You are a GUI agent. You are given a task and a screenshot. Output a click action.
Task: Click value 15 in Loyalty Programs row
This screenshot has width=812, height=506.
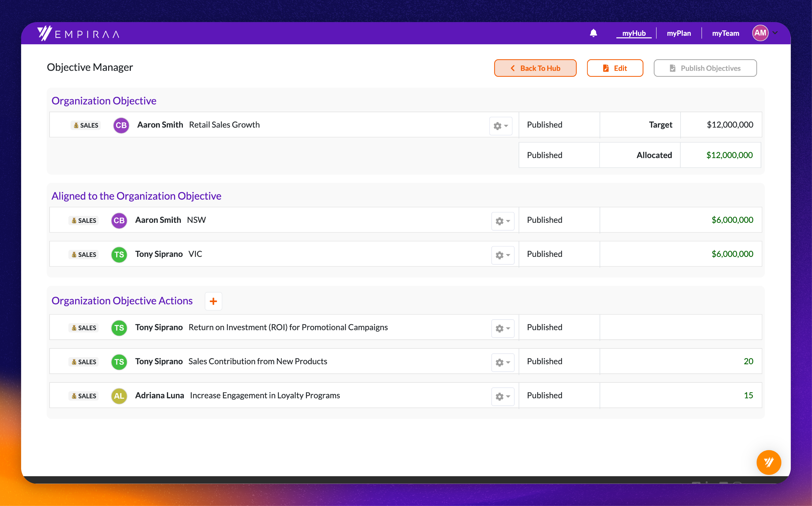pyautogui.click(x=748, y=396)
